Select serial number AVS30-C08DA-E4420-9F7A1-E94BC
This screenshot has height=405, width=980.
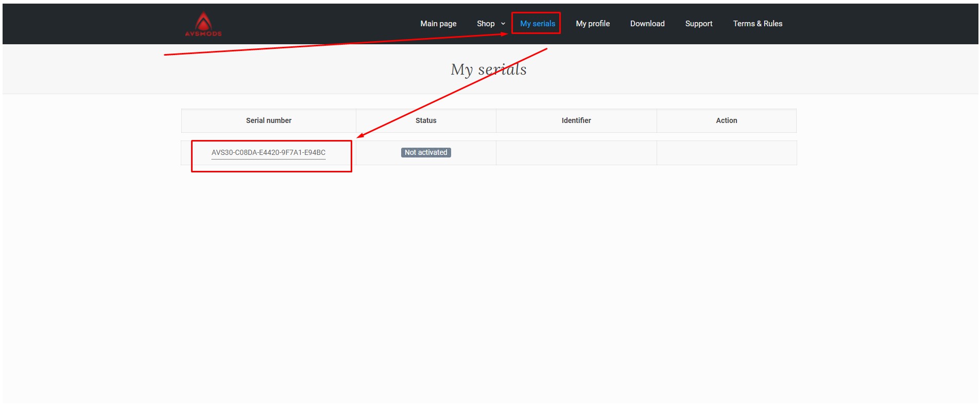click(x=268, y=152)
